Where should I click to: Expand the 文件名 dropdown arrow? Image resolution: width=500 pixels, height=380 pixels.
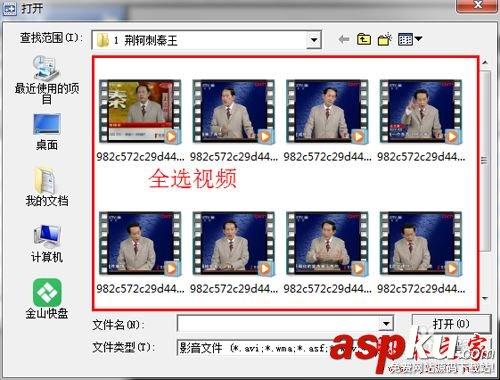point(386,323)
